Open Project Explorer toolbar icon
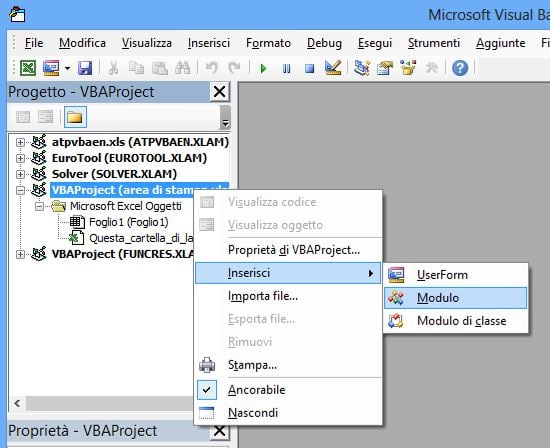The width and height of the screenshot is (550, 448). coord(362,68)
